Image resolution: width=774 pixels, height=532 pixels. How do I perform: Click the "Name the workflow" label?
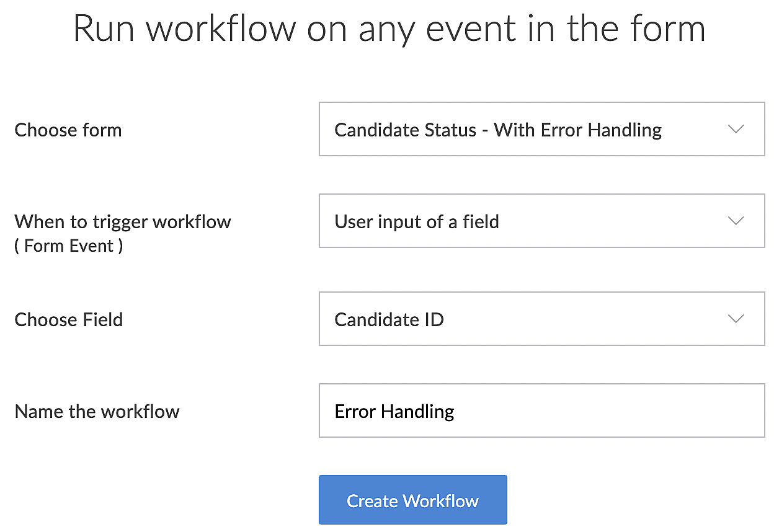[97, 412]
